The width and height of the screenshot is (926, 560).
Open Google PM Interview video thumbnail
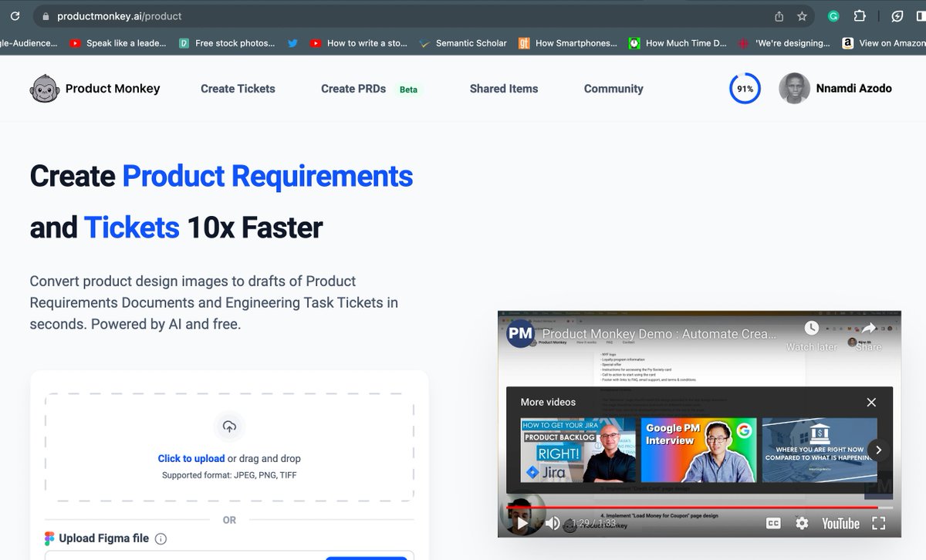[x=698, y=450]
